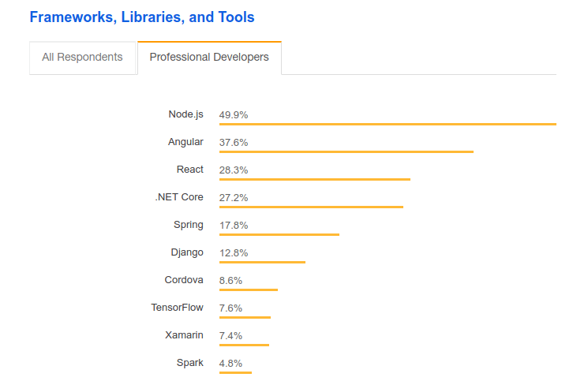Select the React bar in chart

pyautogui.click(x=315, y=179)
